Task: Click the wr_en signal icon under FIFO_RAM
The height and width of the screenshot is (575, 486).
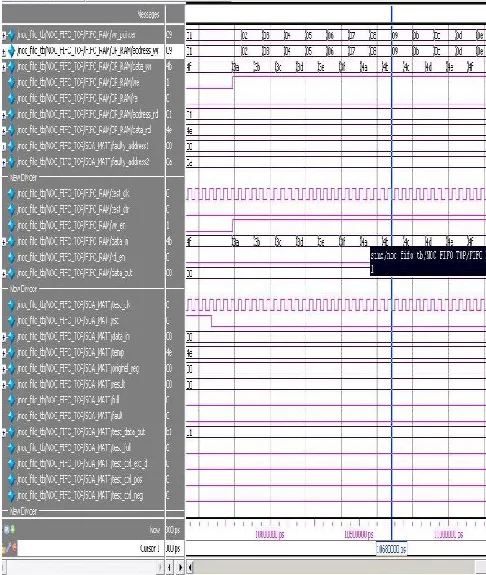Action: pyautogui.click(x=11, y=226)
